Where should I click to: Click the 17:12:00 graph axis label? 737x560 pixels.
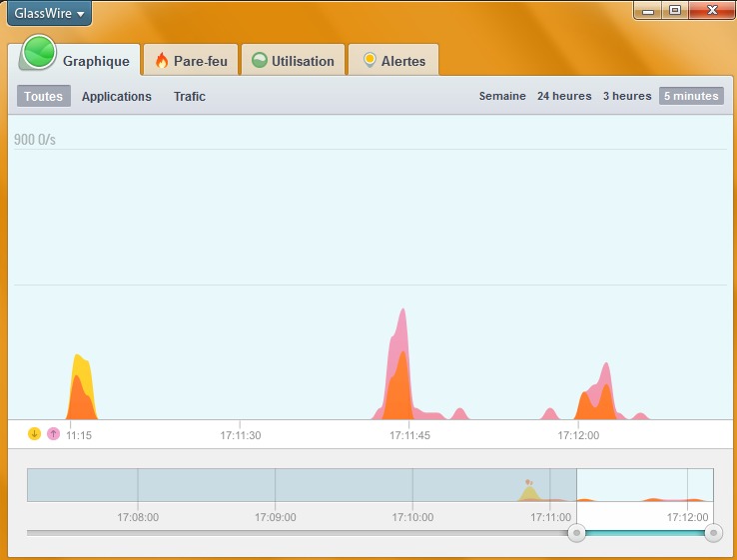tap(578, 435)
